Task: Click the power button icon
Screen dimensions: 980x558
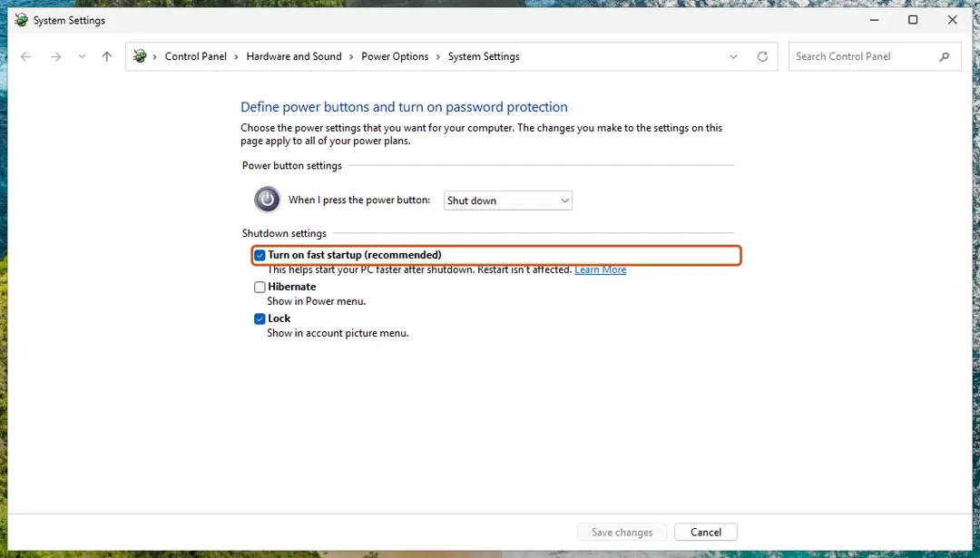Action: coord(268,200)
